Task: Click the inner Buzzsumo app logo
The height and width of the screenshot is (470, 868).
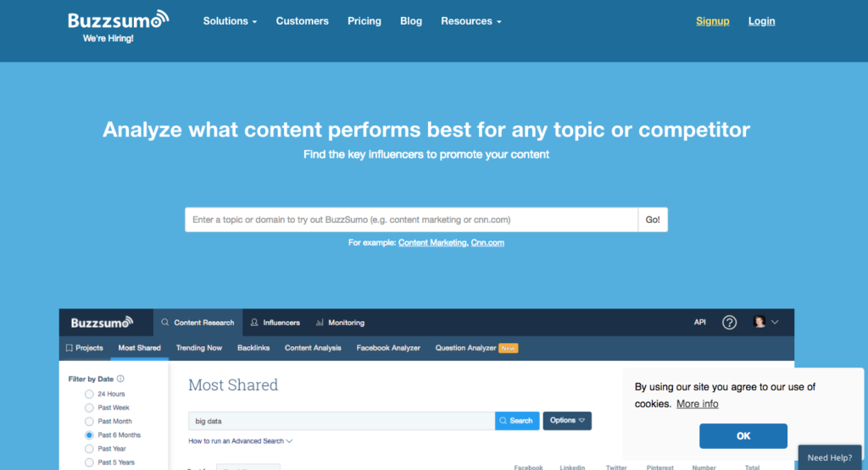Action: point(102,323)
